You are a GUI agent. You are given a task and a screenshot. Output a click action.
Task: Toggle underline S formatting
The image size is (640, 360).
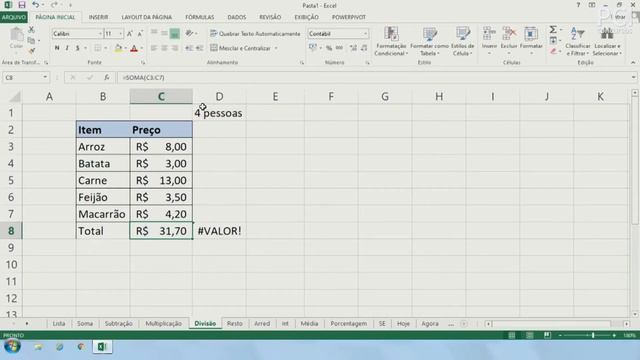78,48
